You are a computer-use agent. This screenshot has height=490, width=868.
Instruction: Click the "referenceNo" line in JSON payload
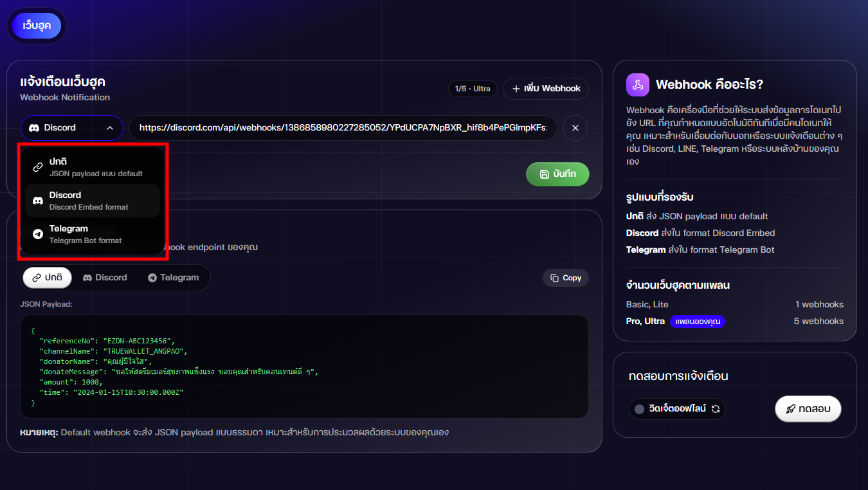click(107, 341)
